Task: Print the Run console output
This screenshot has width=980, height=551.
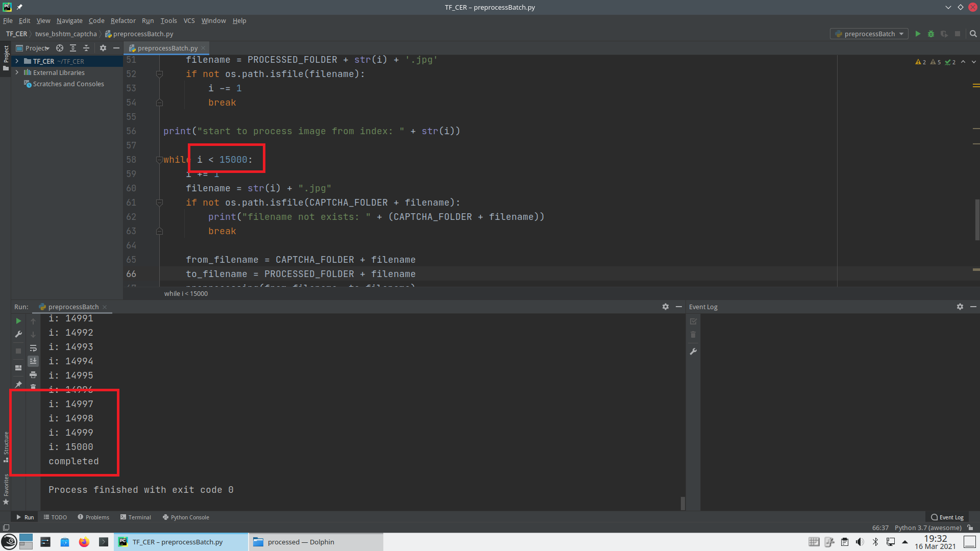Action: (x=33, y=374)
